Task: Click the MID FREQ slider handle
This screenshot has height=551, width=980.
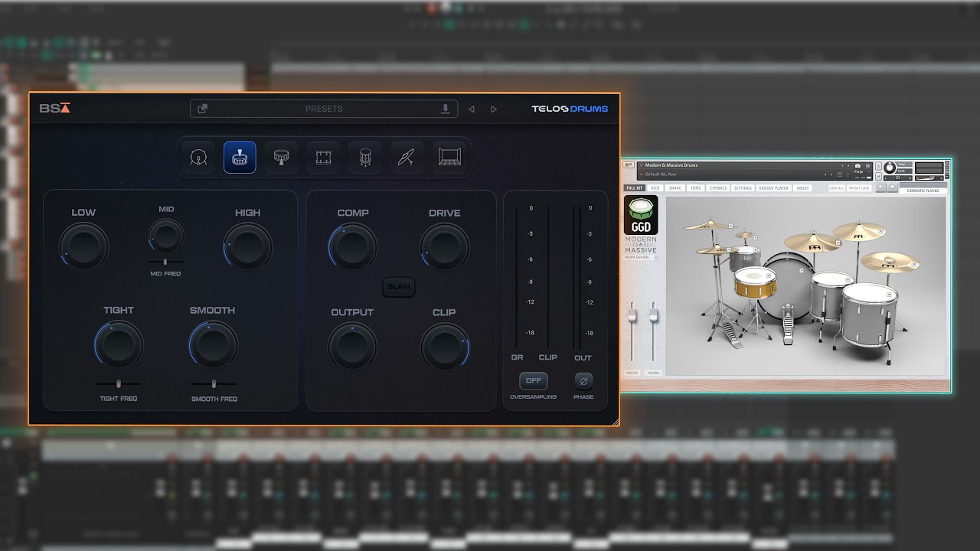Action: pos(165,262)
